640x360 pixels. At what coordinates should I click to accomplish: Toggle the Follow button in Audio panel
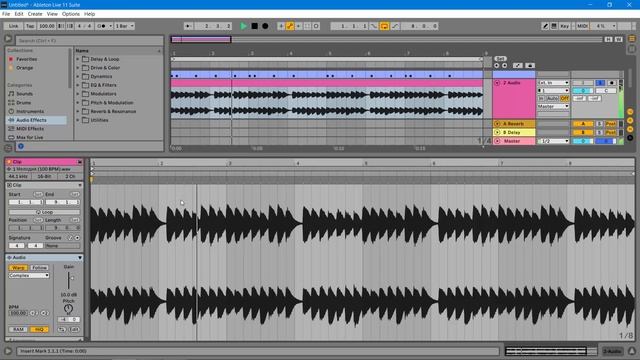click(39, 268)
